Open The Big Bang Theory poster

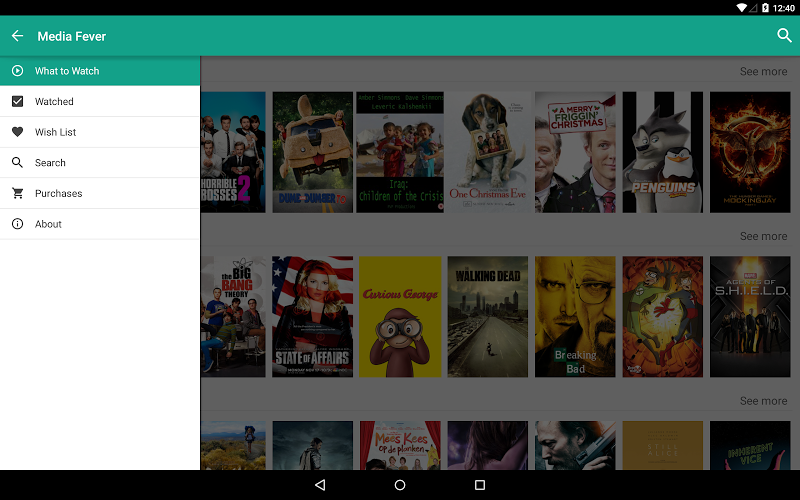[x=233, y=317]
